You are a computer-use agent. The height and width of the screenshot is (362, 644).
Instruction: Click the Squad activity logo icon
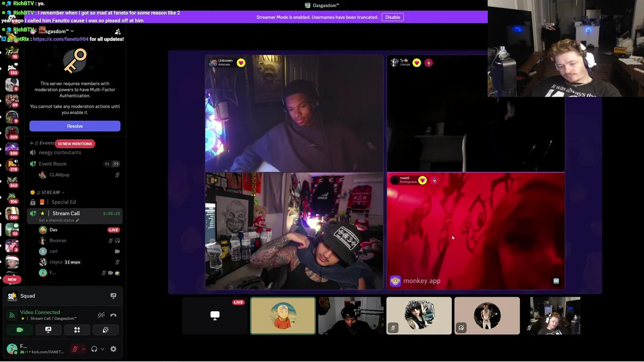[x=12, y=296]
